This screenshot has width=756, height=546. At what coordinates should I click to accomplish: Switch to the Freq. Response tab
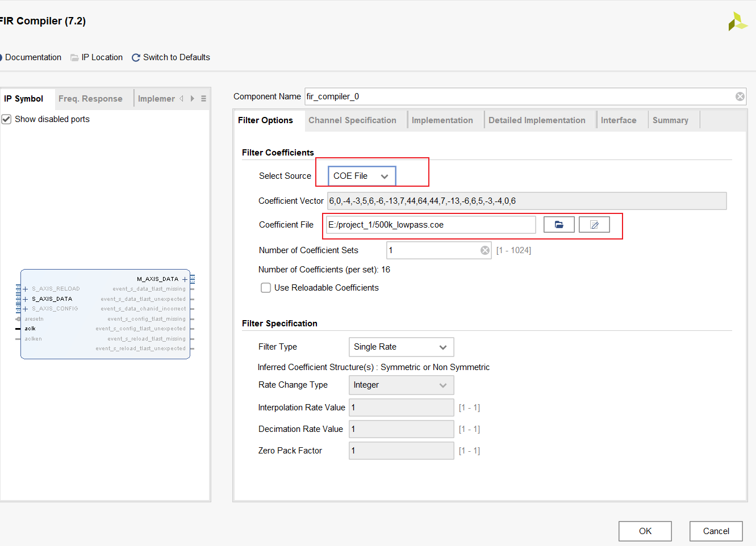(90, 99)
